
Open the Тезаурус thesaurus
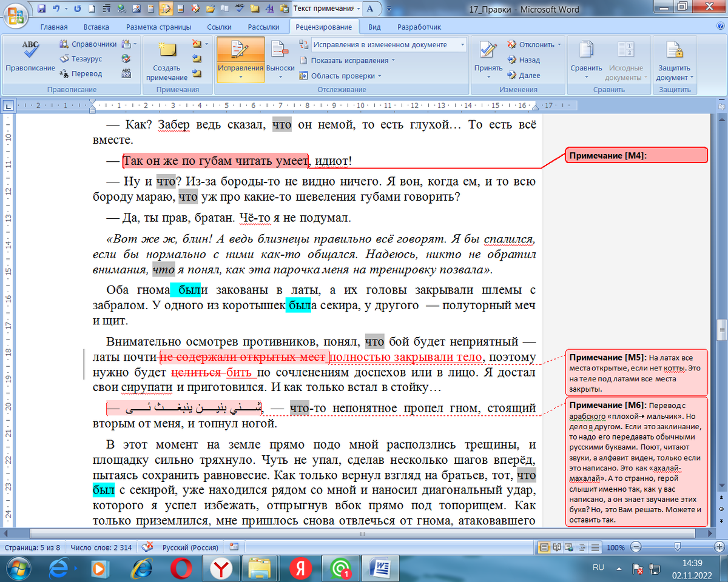point(86,59)
